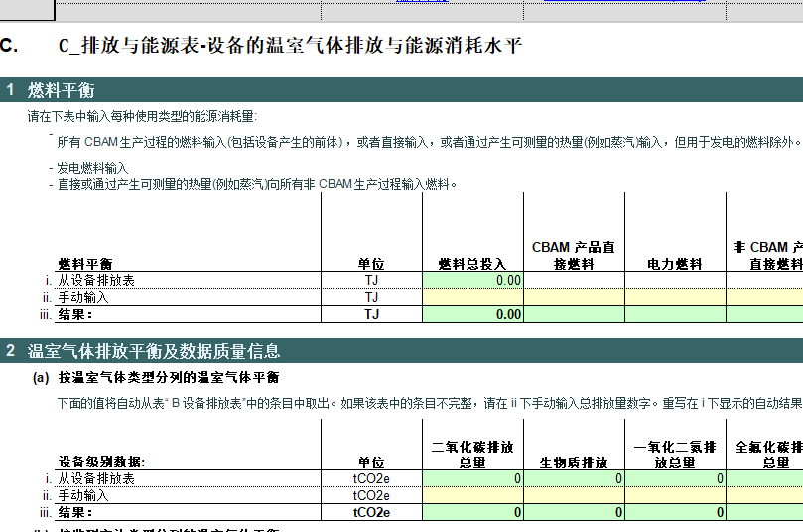Click subsection (a) 按温室气体类型分列的温室气体平衡 heading

pyautogui.click(x=169, y=378)
